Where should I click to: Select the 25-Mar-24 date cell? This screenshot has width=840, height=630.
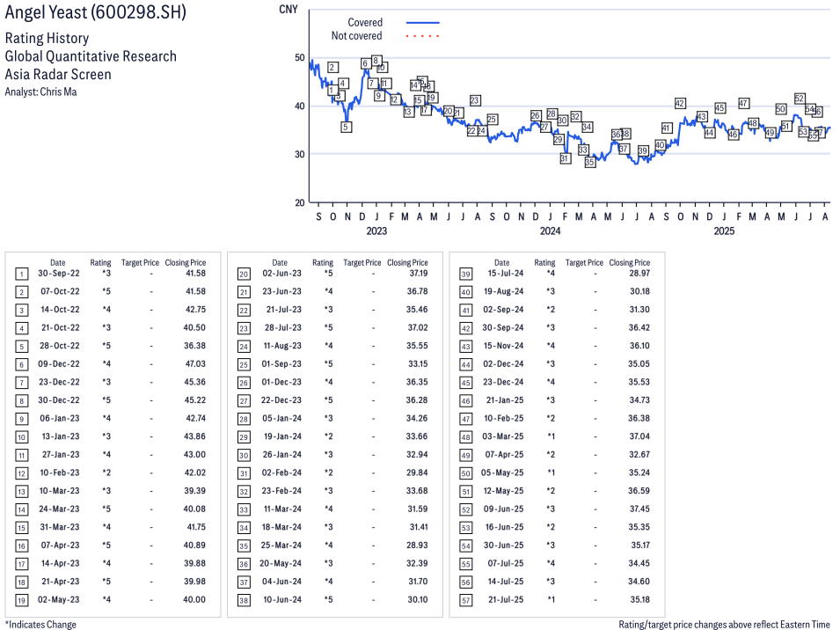coord(281,545)
